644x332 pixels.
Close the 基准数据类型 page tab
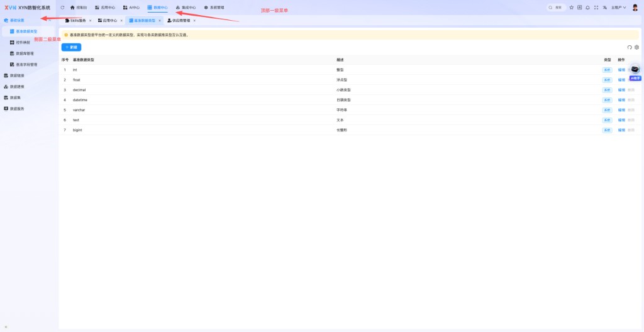pos(160,20)
